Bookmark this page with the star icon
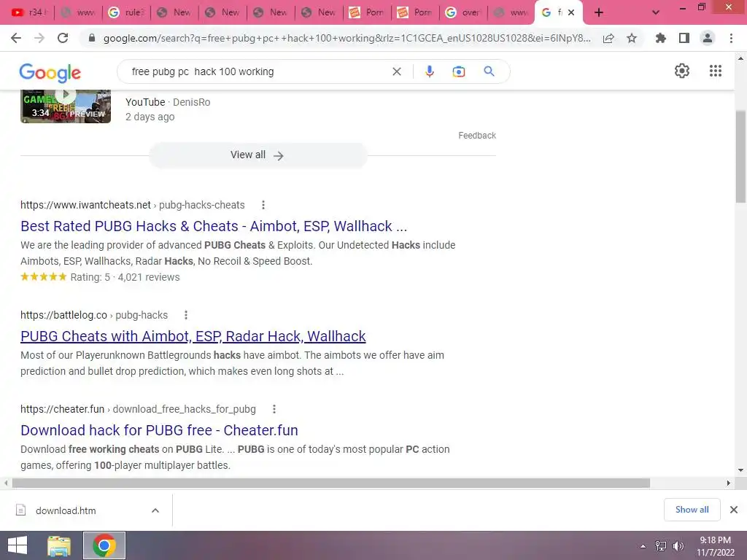747x560 pixels. point(632,38)
